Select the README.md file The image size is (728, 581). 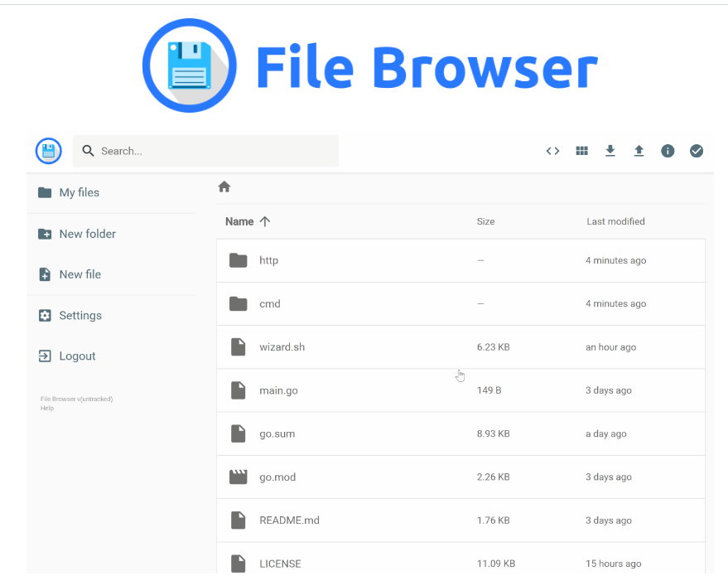pos(290,520)
